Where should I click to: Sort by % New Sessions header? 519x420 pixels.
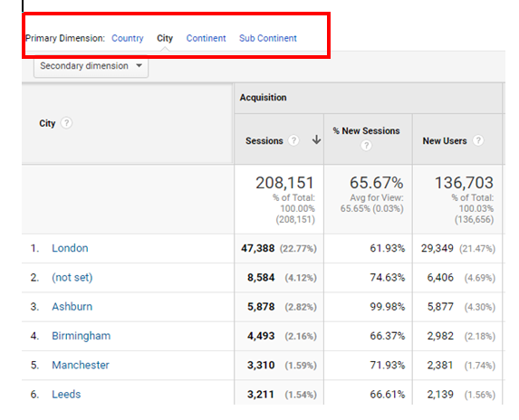[x=366, y=130]
